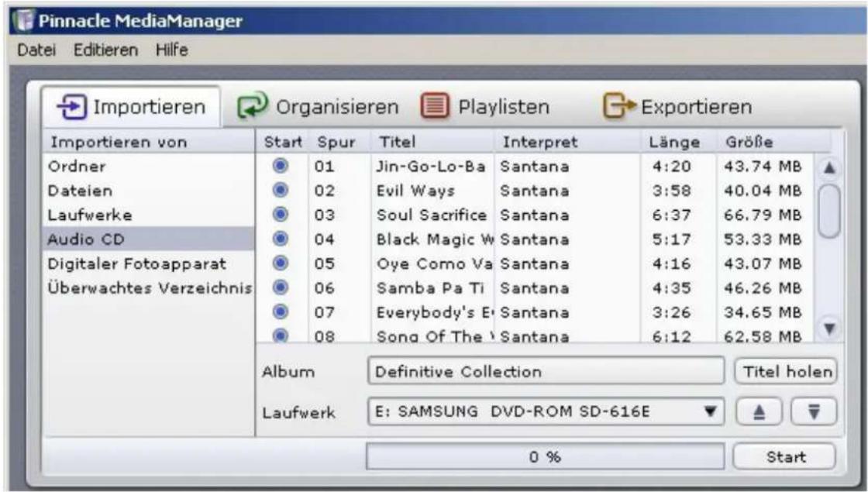Screen dimensions: 868x492
Task: Click the scroll down arrow of track list
Action: point(829,329)
